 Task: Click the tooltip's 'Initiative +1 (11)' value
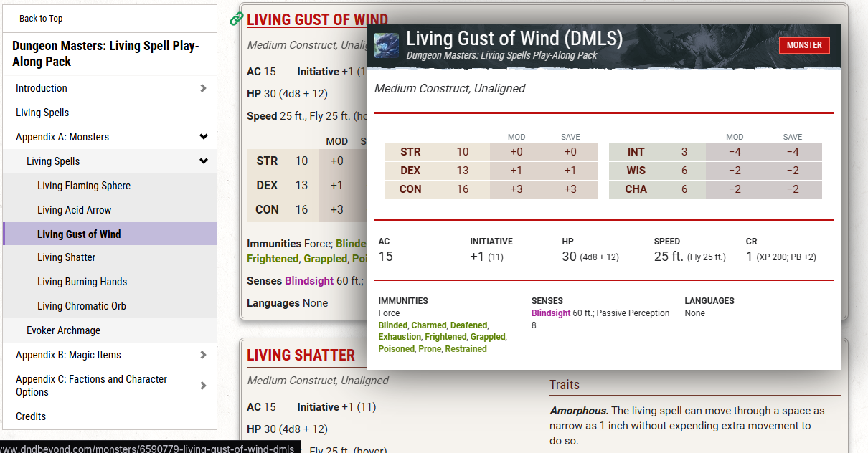point(488,257)
